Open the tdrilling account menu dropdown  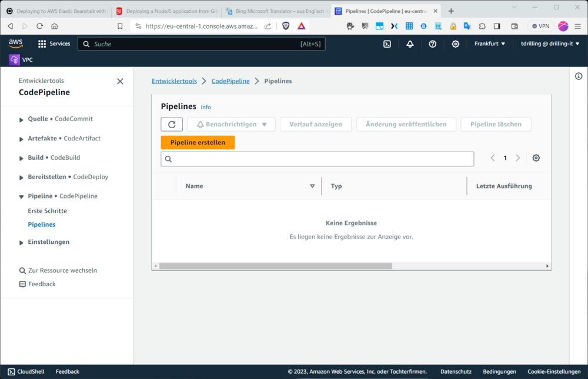tap(550, 44)
